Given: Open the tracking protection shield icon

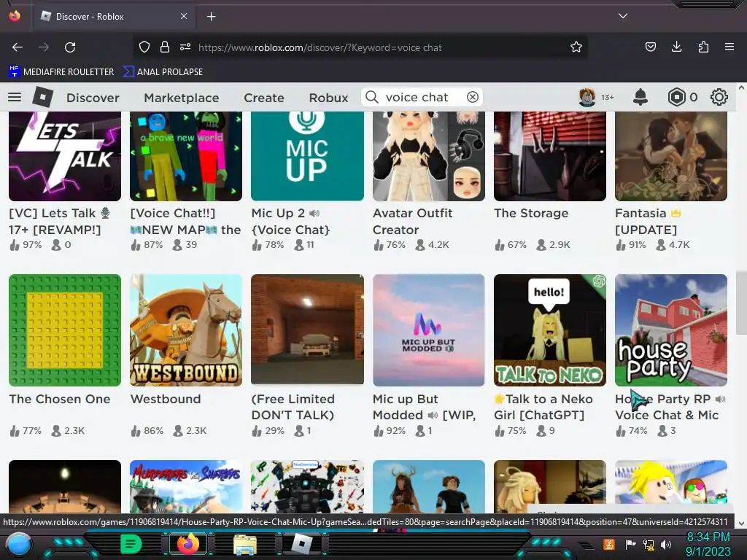Looking at the screenshot, I should 144,47.
